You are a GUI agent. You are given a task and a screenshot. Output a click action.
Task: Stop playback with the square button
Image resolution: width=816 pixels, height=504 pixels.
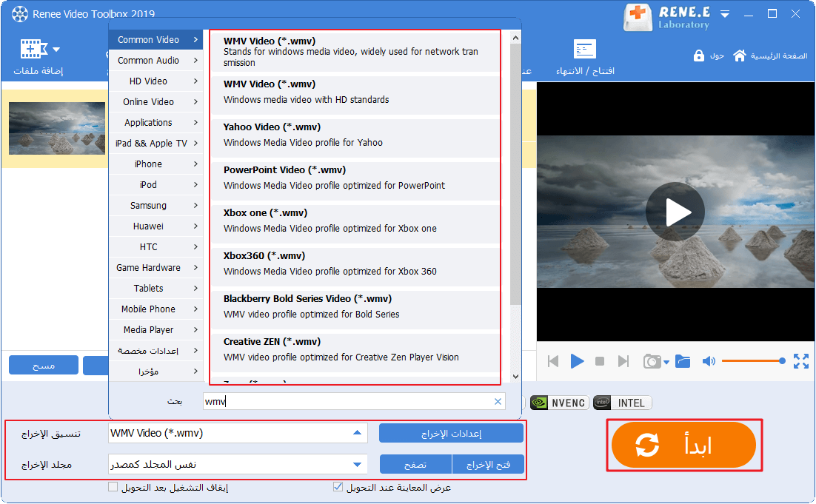click(x=600, y=361)
